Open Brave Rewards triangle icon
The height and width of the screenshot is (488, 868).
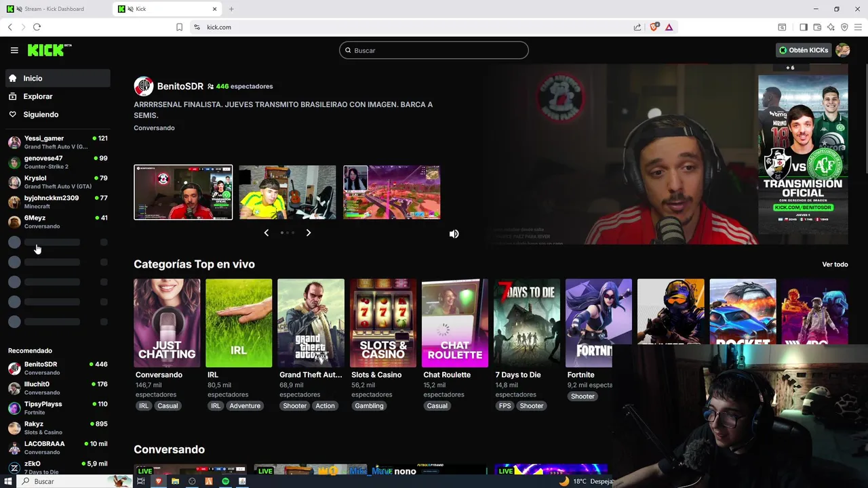669,27
